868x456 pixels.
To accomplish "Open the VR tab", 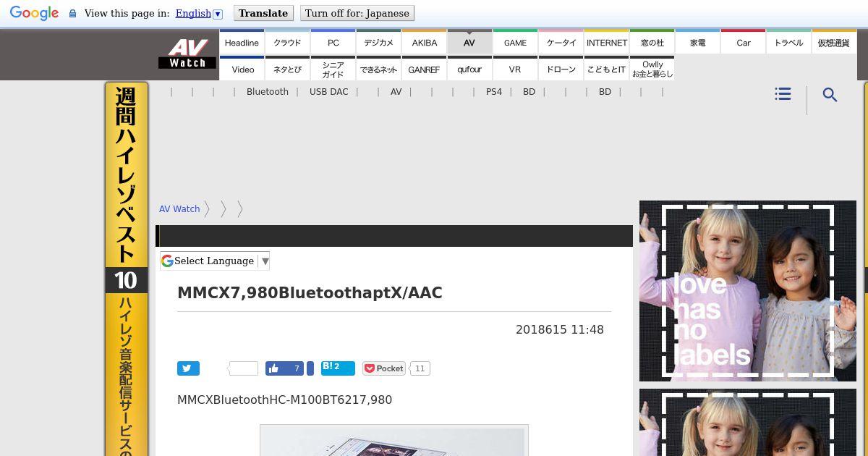I will coord(515,69).
